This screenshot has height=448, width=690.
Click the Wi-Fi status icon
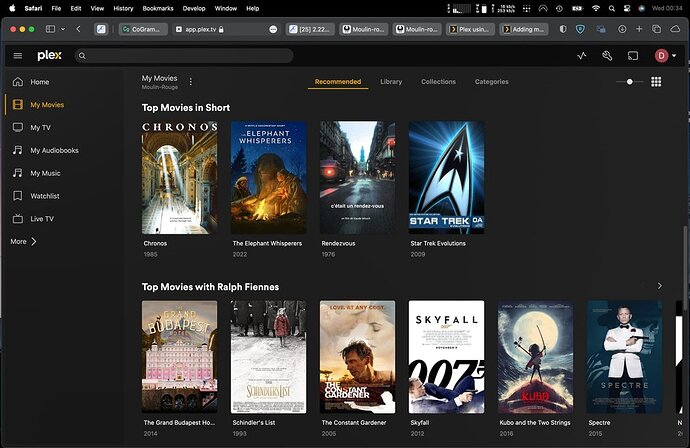point(595,8)
